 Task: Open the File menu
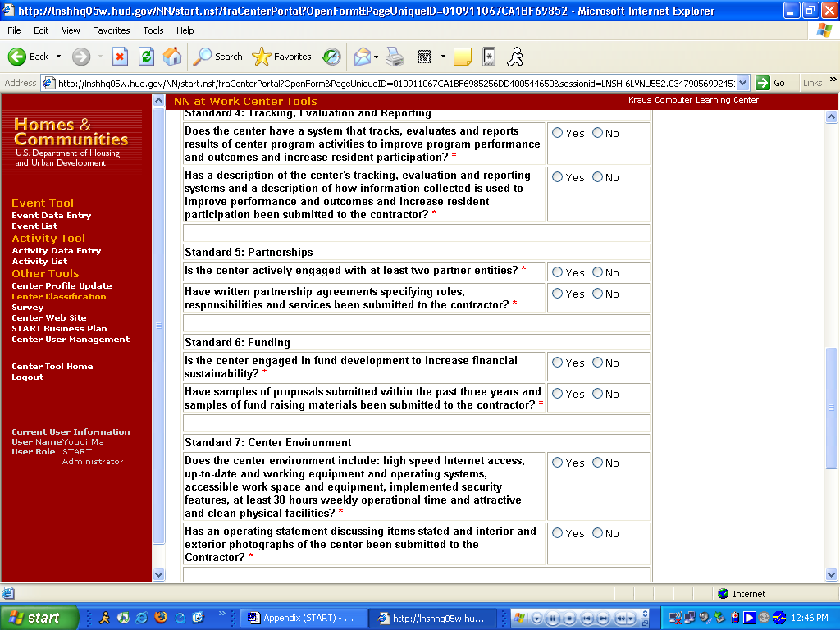tap(14, 30)
